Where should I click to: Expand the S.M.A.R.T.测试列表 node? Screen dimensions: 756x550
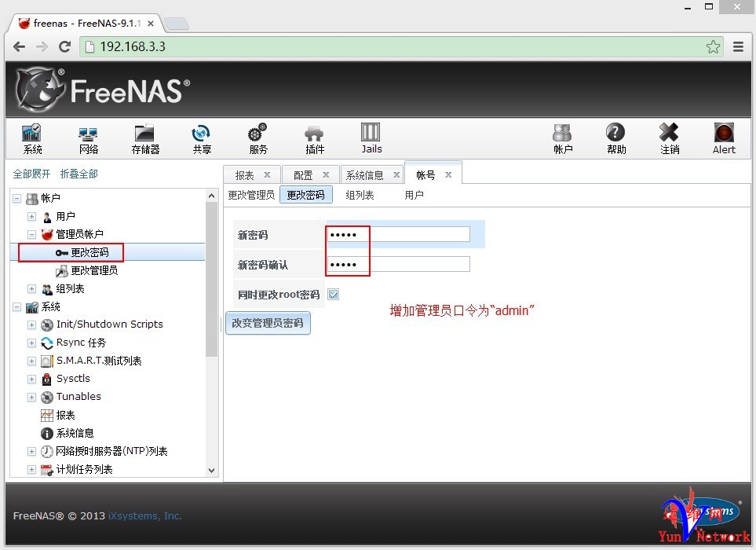click(32, 361)
